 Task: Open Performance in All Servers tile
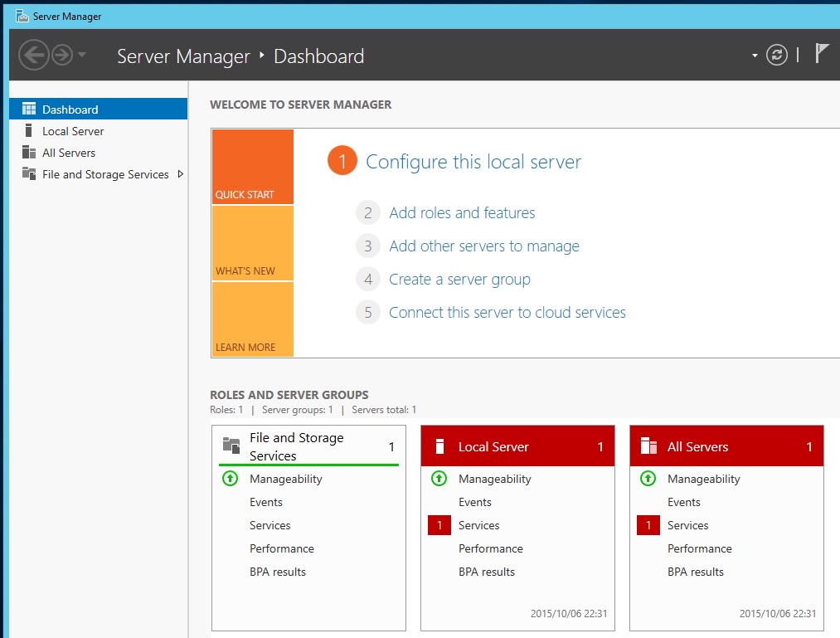700,548
